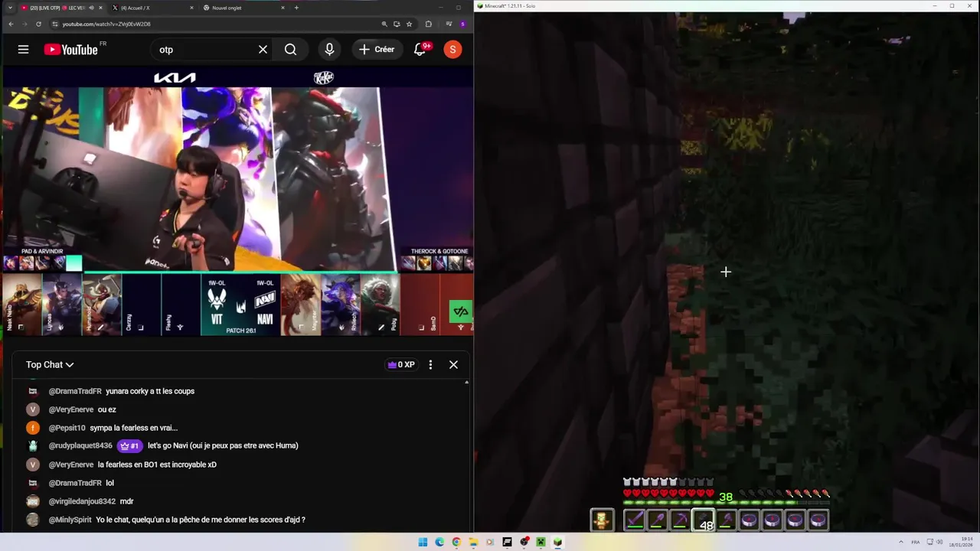Viewport: 980px width, 551px height.
Task: Start voice search with the microphone
Action: click(x=329, y=50)
